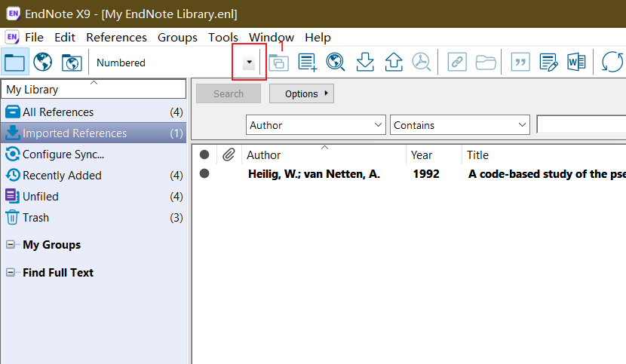
Task: Select Unfiled group
Action: (94, 197)
